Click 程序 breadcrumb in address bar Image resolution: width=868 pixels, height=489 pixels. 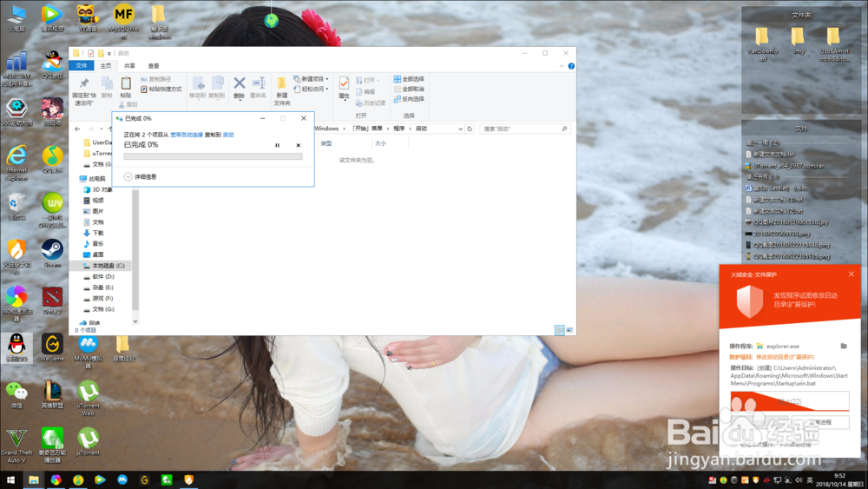tap(399, 129)
